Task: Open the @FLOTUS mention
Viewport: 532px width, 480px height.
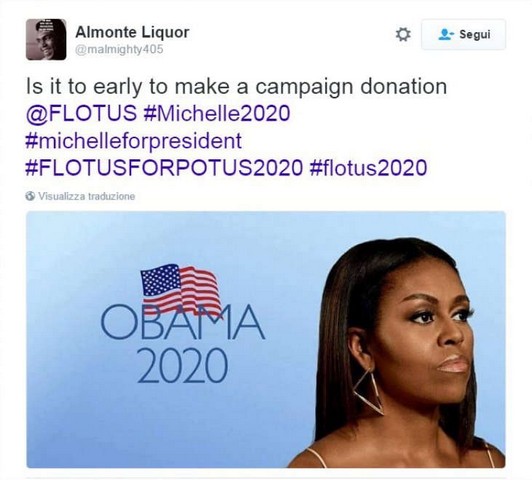Action: (x=81, y=113)
